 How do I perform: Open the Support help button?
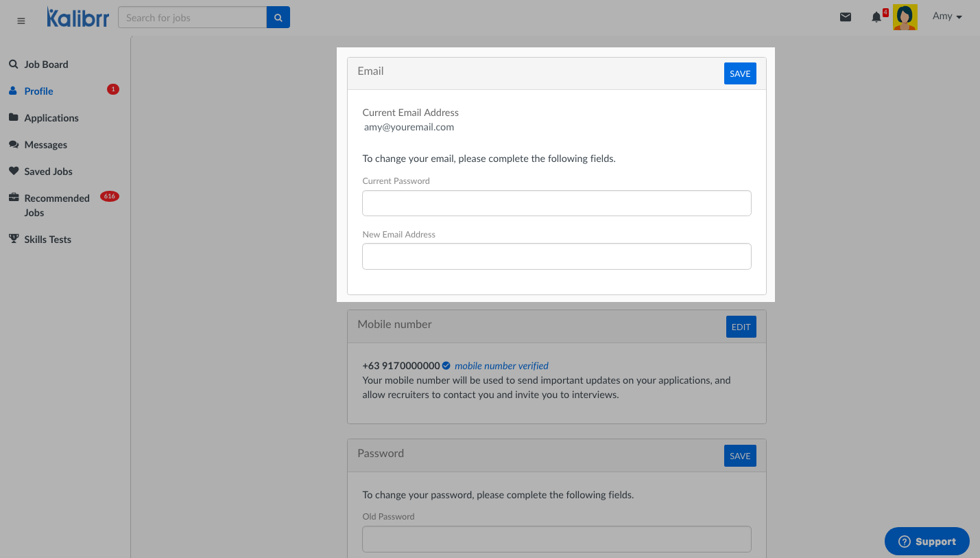[927, 542]
